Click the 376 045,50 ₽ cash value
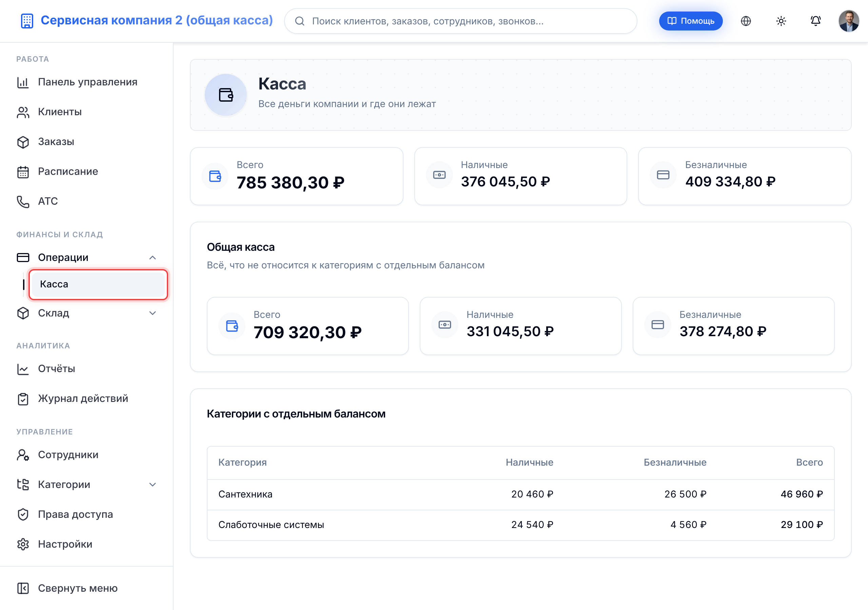Viewport: 868px width, 610px height. click(x=506, y=182)
